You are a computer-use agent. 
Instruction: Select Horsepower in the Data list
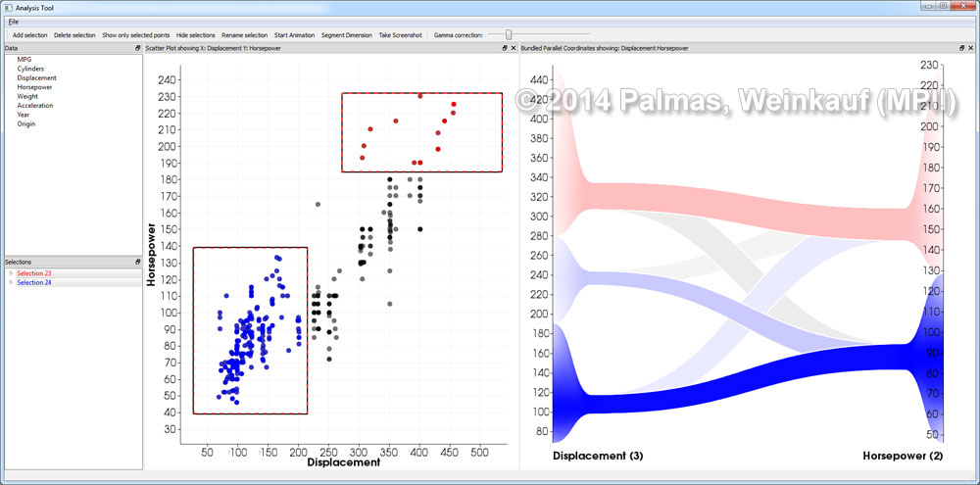pos(34,87)
